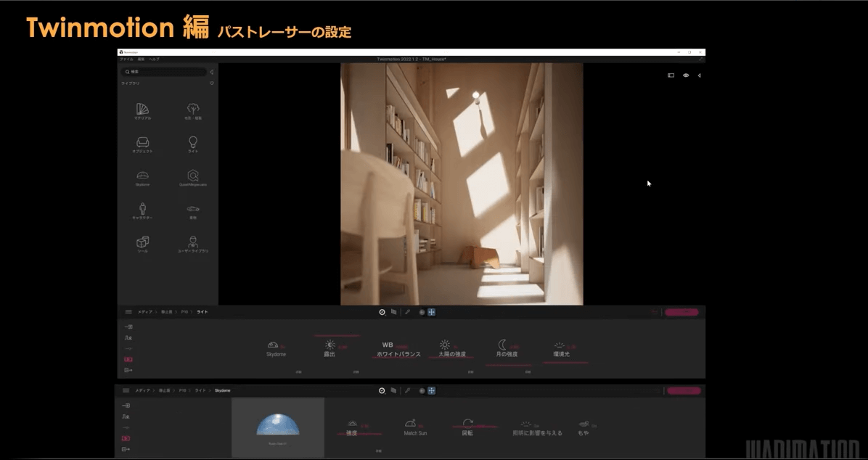
Task: Open the Quixel Megascans library category
Action: pos(192,178)
